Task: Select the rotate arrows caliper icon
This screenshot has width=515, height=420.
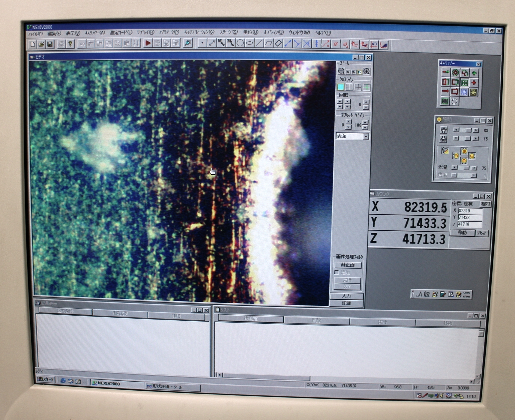Action: click(454, 101)
